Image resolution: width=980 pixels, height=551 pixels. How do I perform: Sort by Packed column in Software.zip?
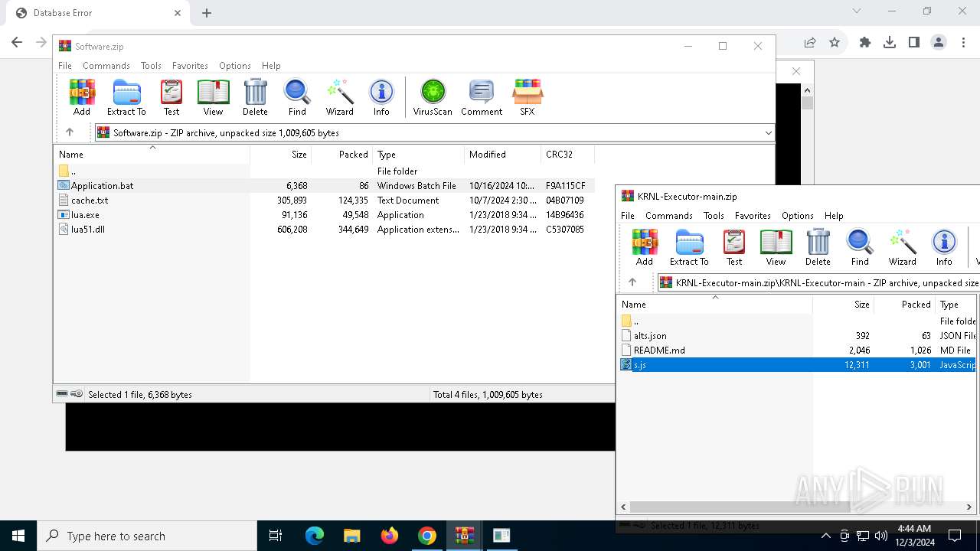coord(342,155)
